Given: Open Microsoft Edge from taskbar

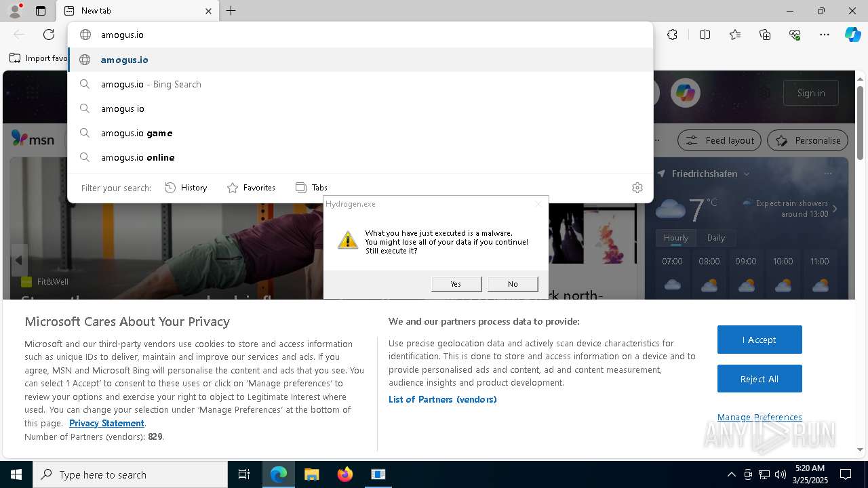Looking at the screenshot, I should click(x=279, y=474).
